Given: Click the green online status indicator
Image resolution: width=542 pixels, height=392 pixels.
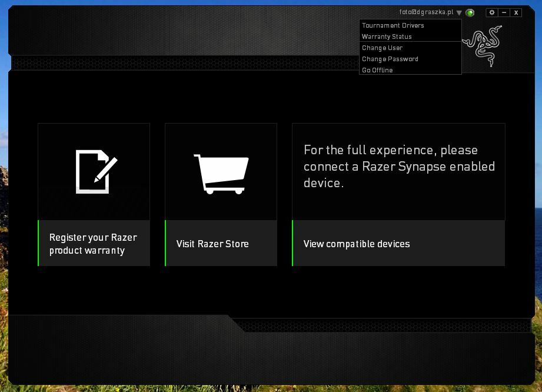Looking at the screenshot, I should coord(470,13).
